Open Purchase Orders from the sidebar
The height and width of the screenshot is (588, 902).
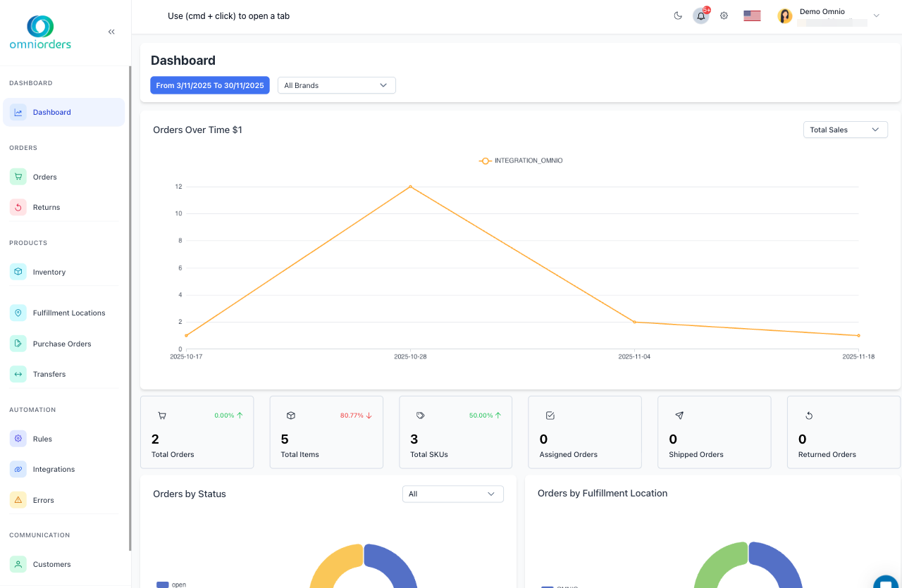click(61, 344)
